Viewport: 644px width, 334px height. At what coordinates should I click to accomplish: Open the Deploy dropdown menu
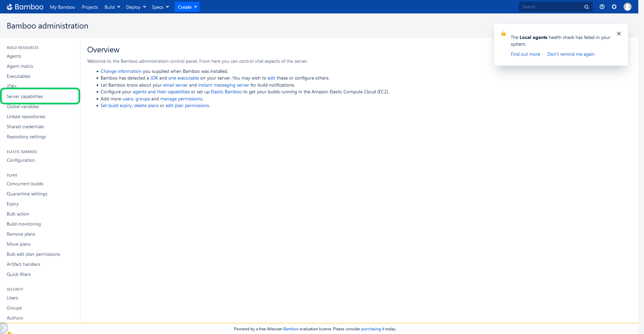136,7
